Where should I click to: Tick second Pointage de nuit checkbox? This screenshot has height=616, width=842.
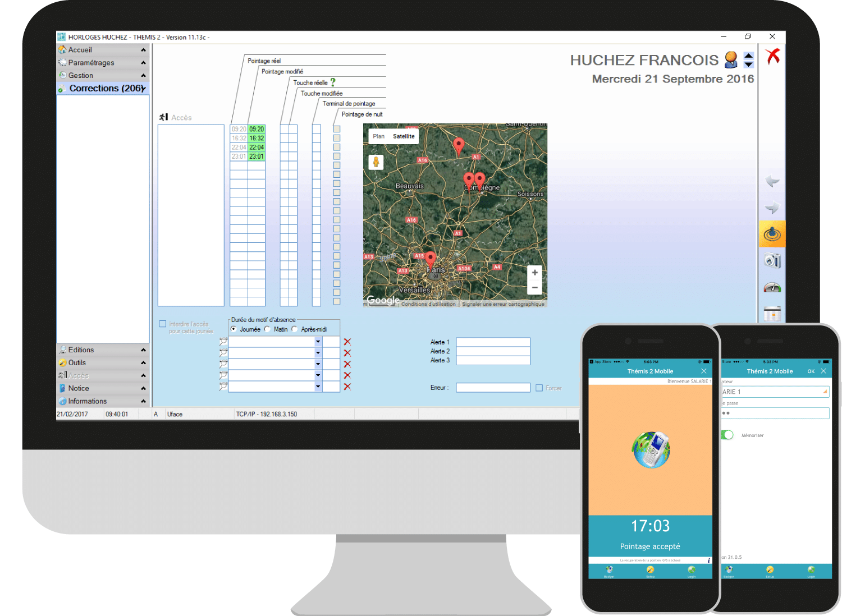click(x=337, y=138)
